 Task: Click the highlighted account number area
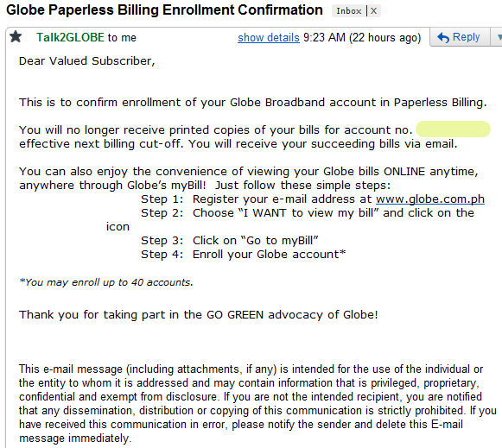point(453,129)
